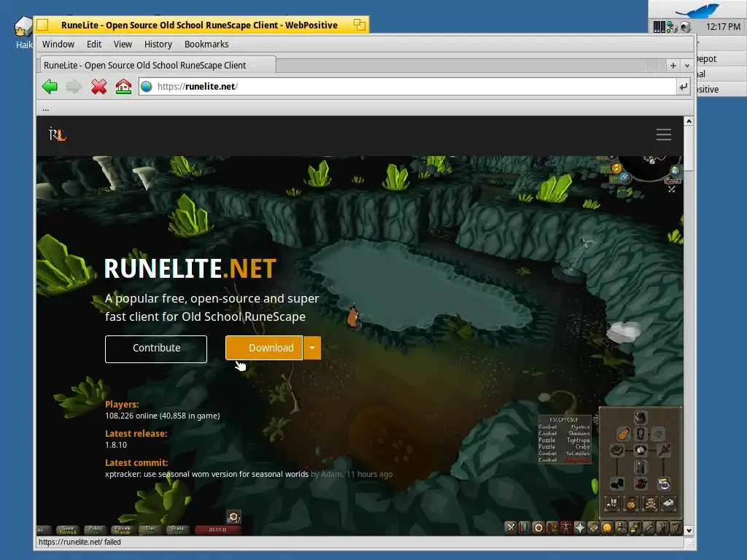Click the tagline about Old School RuneScape
Screen dimensions: 747x560
click(x=212, y=308)
